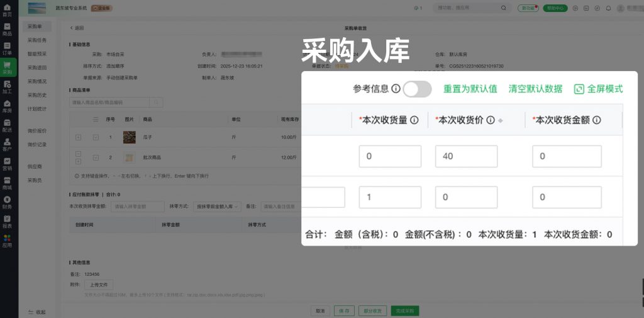Toggle the 参考信息 switch

tap(417, 89)
